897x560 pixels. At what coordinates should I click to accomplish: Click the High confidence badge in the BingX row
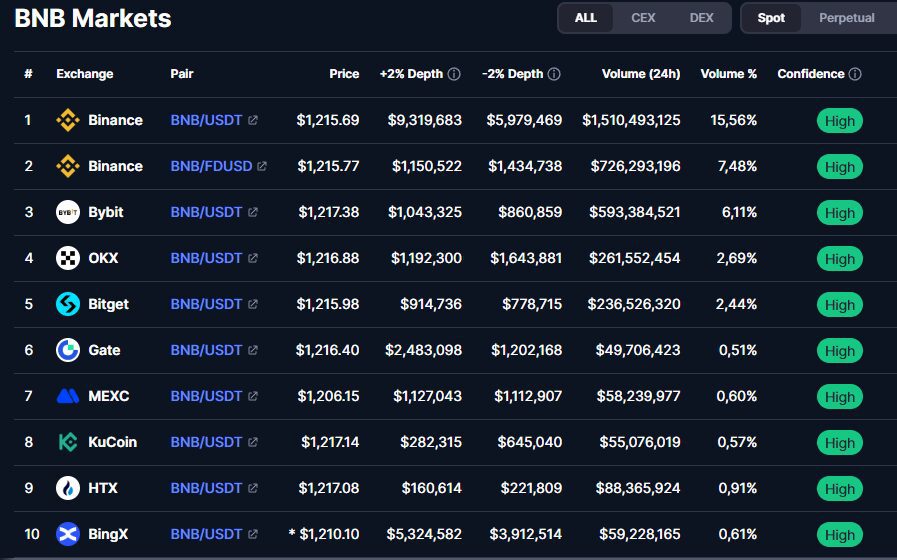[839, 535]
